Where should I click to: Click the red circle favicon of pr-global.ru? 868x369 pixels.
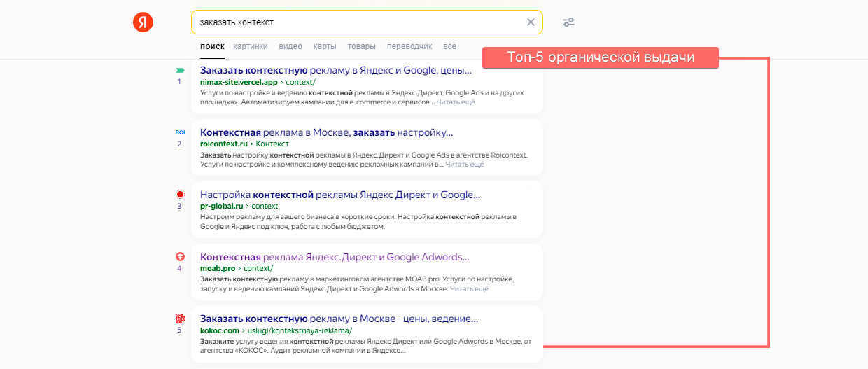click(179, 194)
